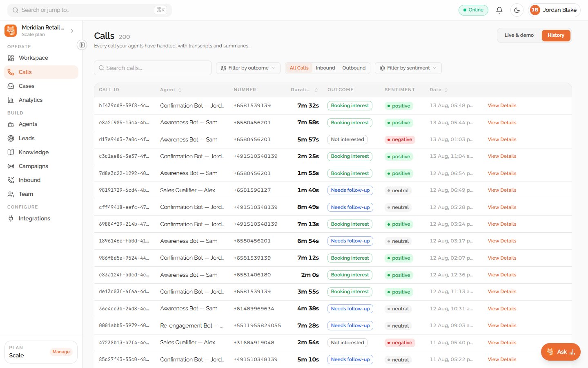This screenshot has width=588, height=368.
Task: View Details for call 0001abb5
Action: click(x=502, y=325)
